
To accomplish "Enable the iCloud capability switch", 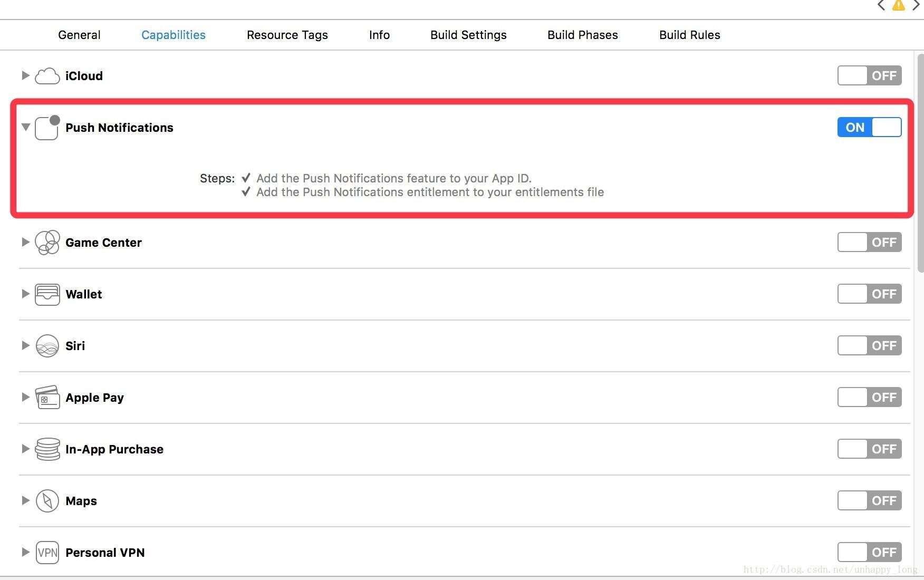I will click(869, 76).
